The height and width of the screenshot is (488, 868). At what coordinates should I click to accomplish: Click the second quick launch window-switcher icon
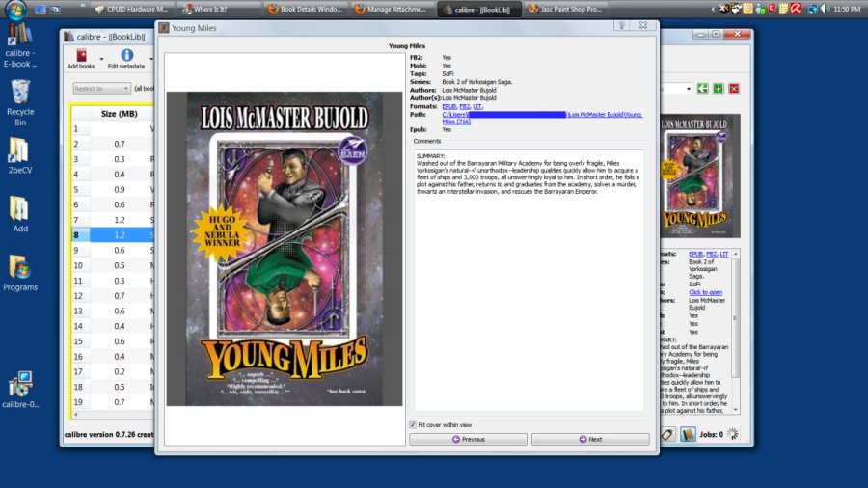[x=55, y=10]
